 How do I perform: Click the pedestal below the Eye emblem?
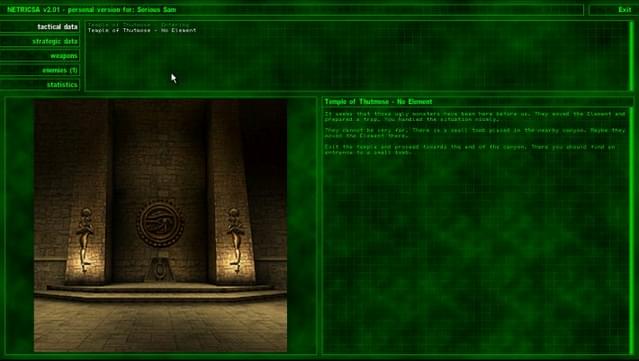pyautogui.click(x=160, y=269)
